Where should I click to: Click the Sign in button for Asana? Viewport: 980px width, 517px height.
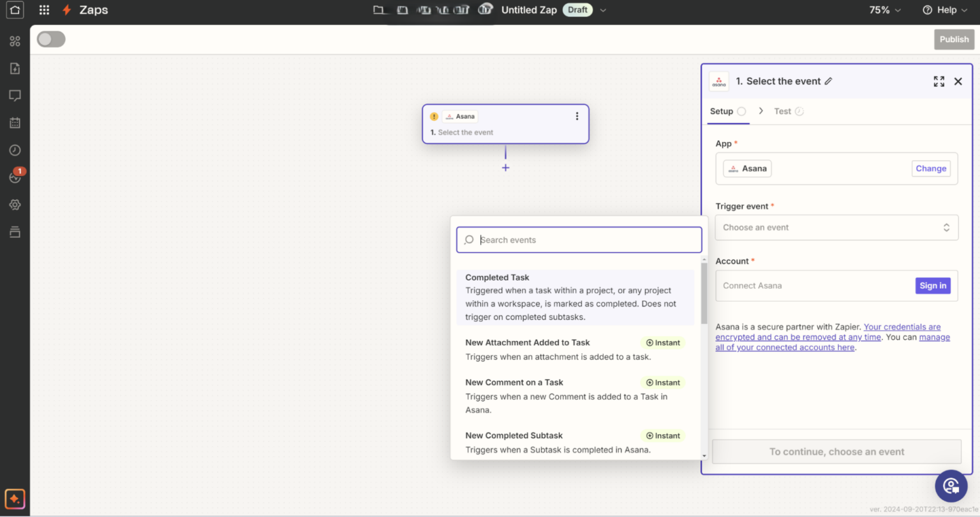(933, 286)
